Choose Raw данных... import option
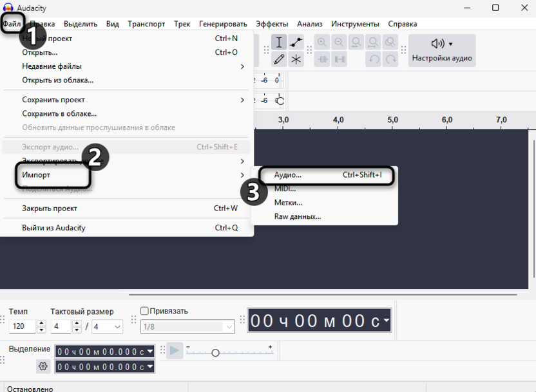 point(325,216)
